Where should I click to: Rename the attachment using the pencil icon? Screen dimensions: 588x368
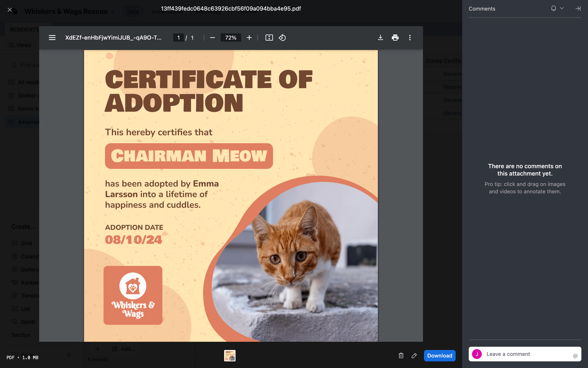(x=414, y=356)
